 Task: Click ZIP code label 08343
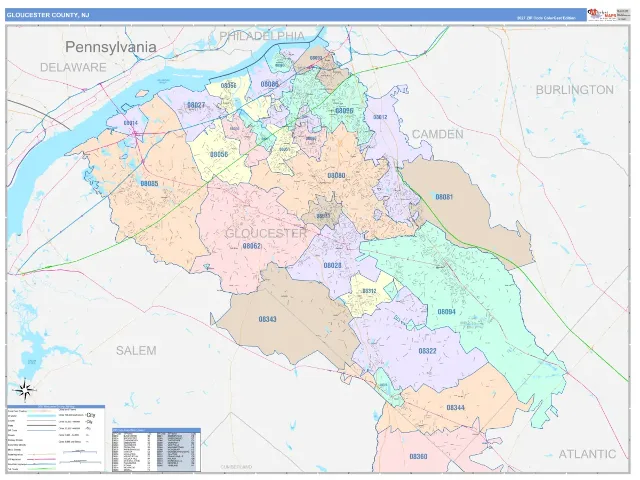[267, 319]
